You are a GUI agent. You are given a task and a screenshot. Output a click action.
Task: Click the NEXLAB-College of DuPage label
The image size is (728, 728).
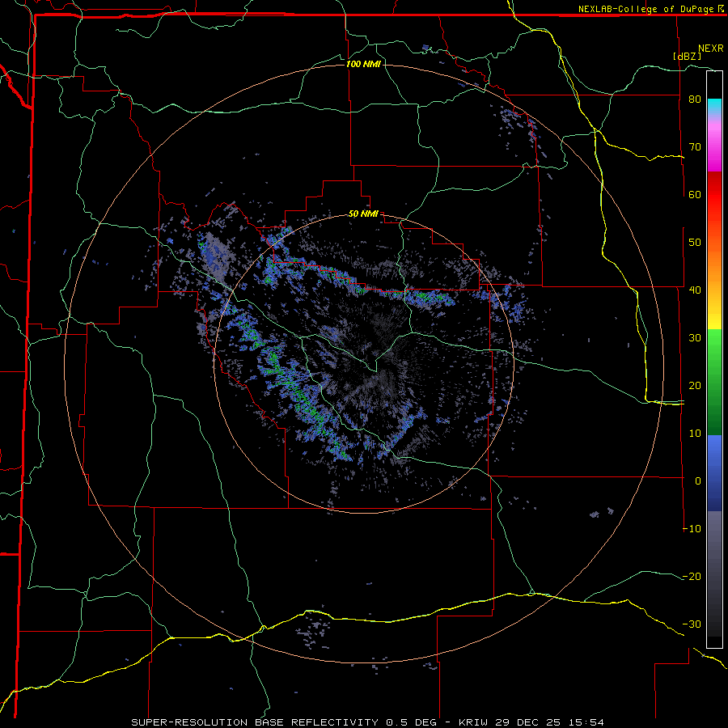[645, 9]
